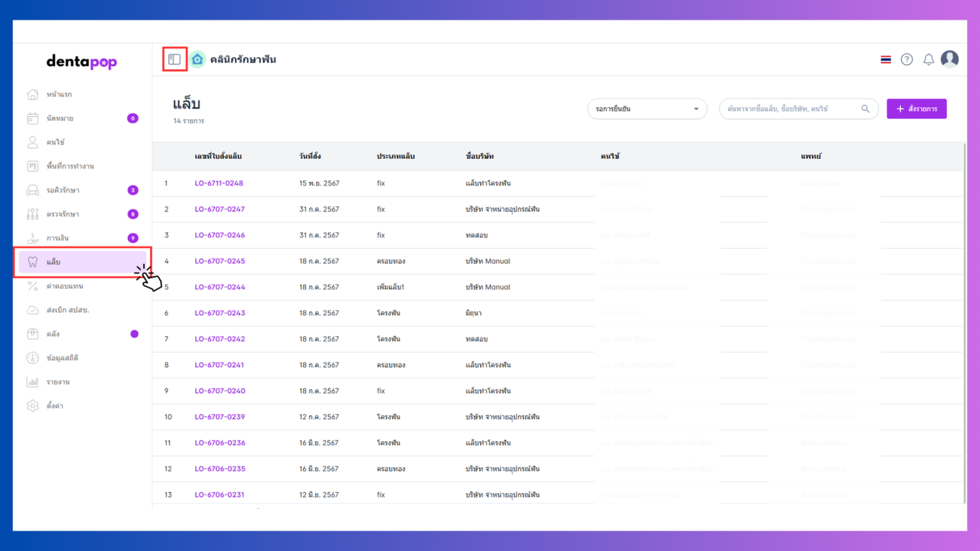Click the search magnifier icon
The width and height of the screenshot is (980, 551).
tap(865, 109)
